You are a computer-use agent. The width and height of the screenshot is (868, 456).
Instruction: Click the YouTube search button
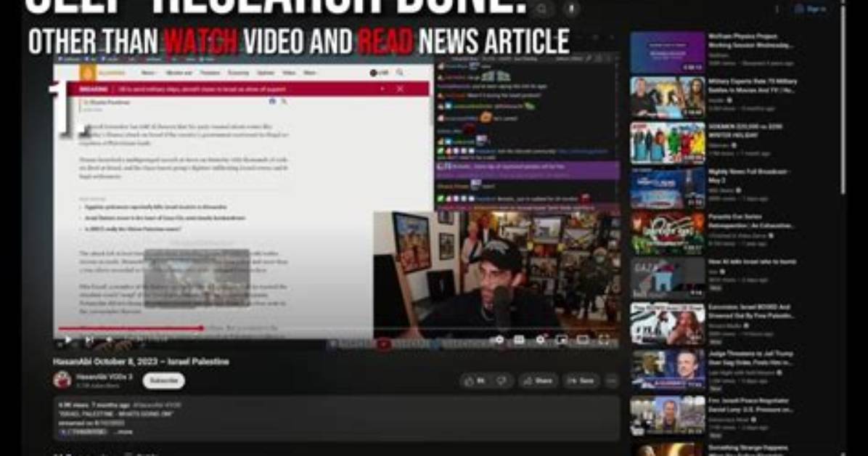(543, 8)
